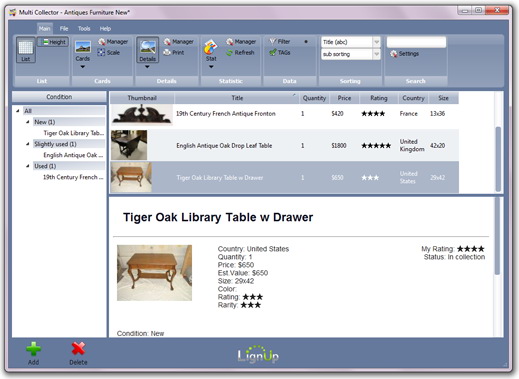
Task: Select the Oak Drop Leaf Table thumbnail
Action: pyautogui.click(x=129, y=145)
